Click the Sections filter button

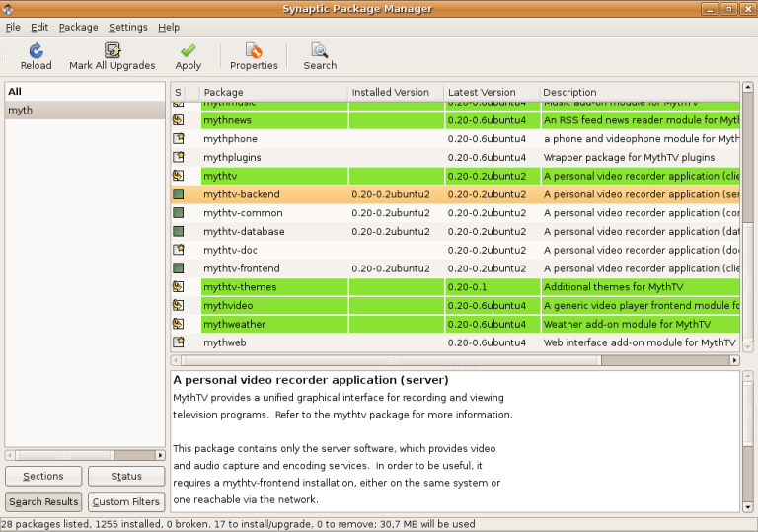pos(43,476)
